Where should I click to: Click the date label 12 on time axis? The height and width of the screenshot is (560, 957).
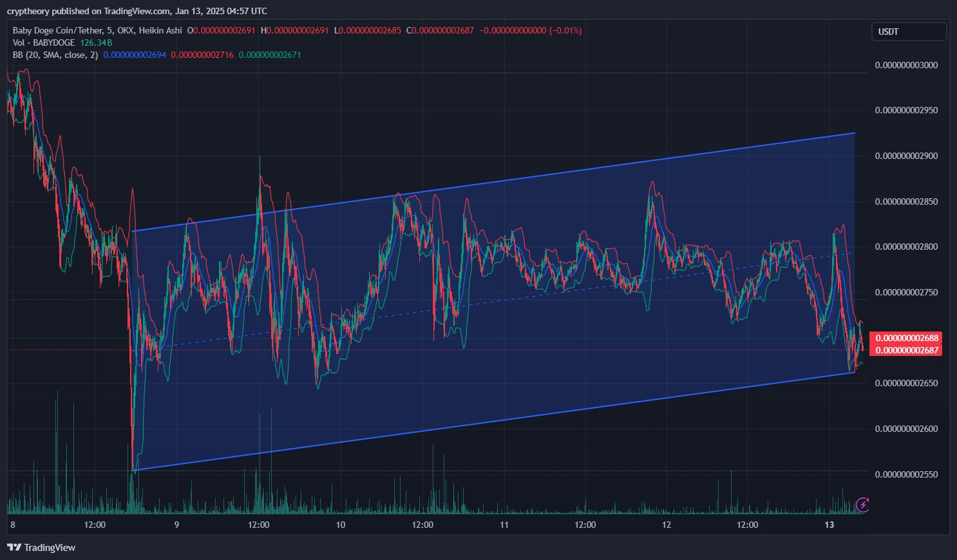point(667,525)
